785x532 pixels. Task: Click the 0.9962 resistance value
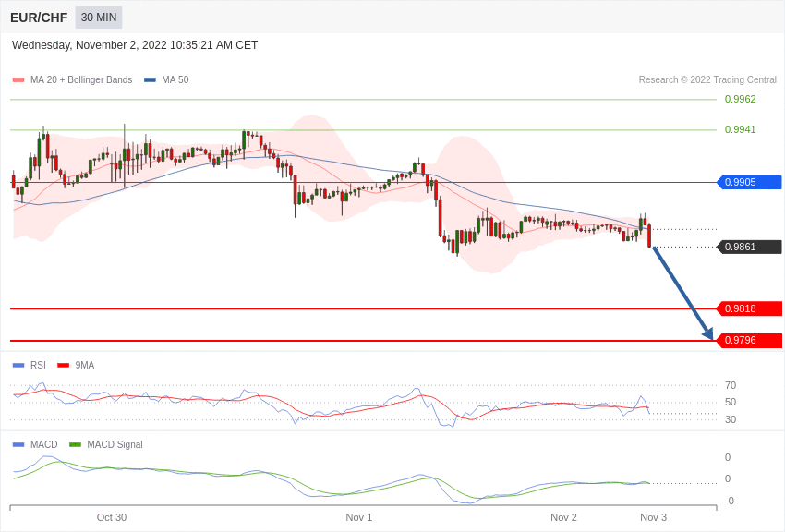coord(740,99)
